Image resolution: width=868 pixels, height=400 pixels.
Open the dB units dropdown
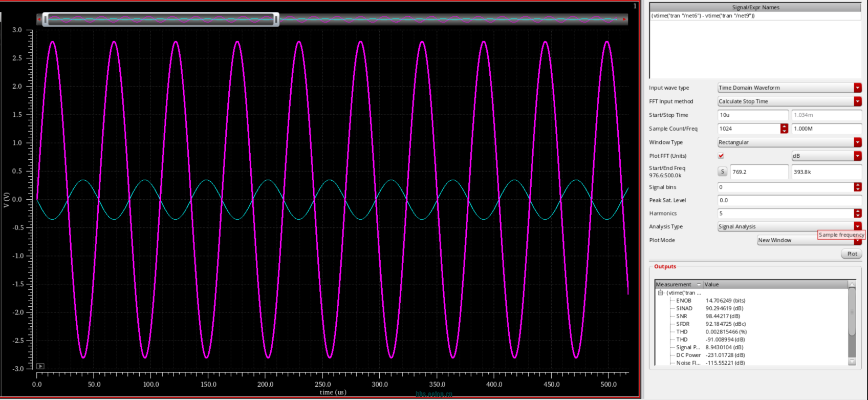[827, 156]
